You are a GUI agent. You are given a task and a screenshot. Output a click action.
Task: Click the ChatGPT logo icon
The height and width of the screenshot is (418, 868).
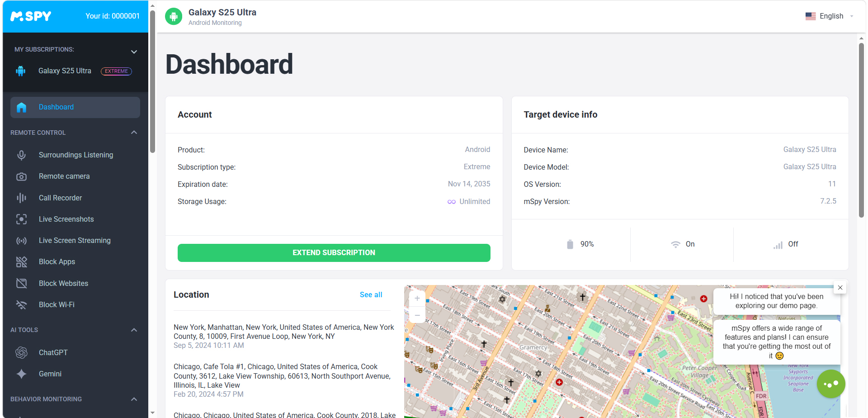21,353
